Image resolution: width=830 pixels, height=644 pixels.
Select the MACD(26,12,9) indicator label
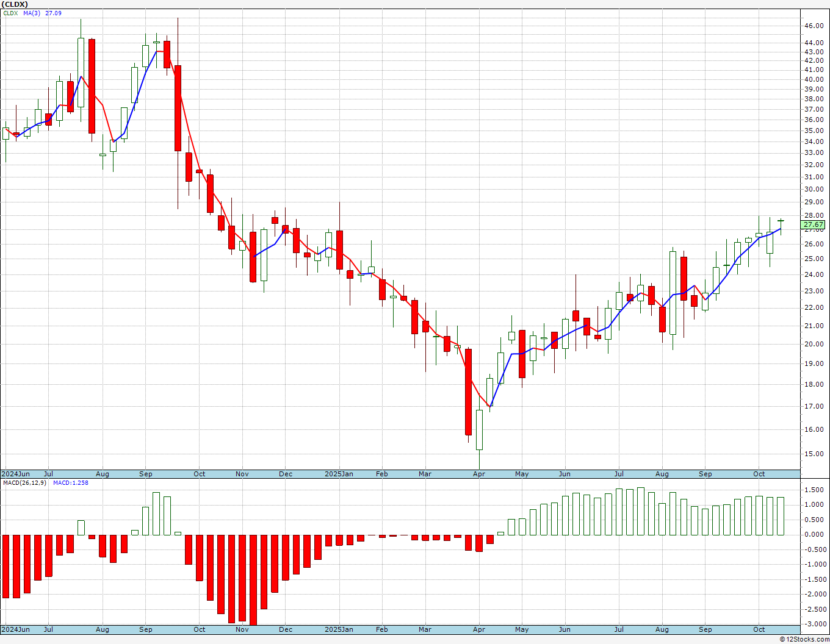click(24, 483)
